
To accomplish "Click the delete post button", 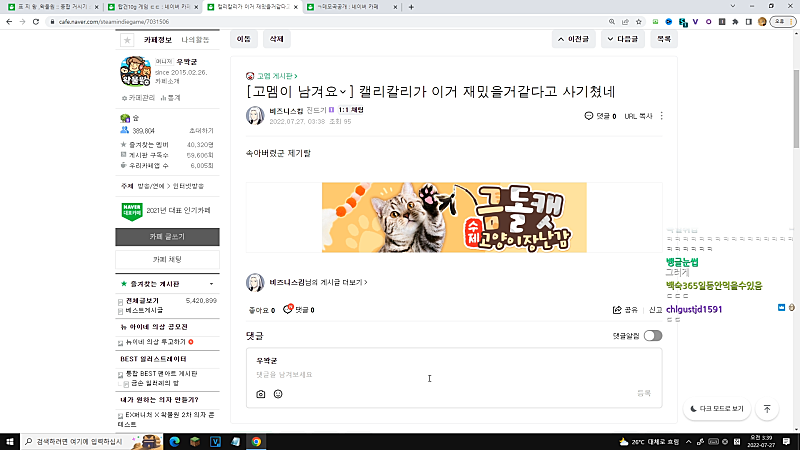I will point(277,39).
